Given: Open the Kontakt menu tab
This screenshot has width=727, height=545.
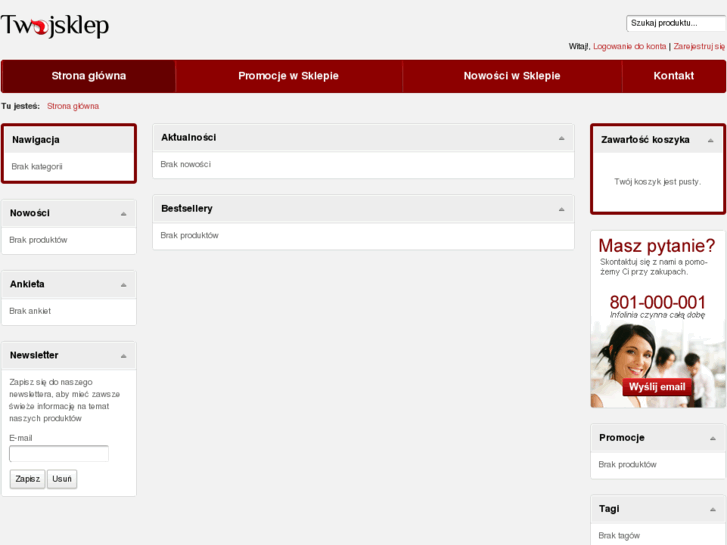Looking at the screenshot, I should tap(673, 76).
